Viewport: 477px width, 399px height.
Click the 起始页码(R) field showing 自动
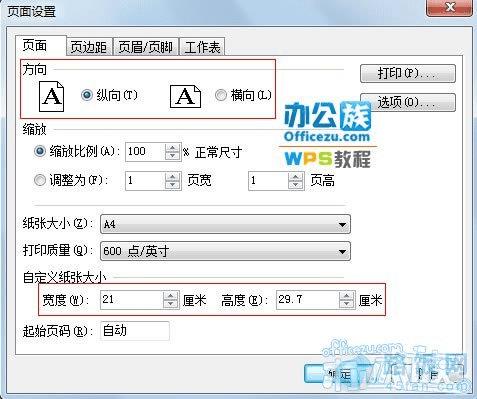(x=135, y=331)
